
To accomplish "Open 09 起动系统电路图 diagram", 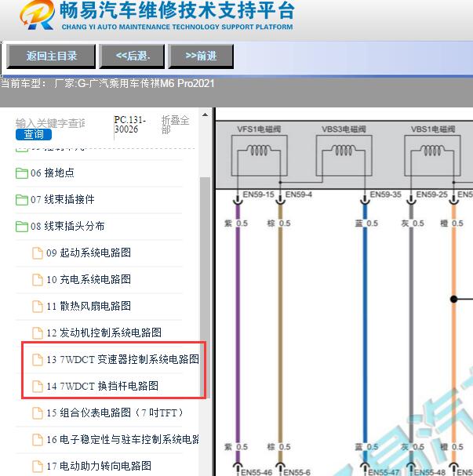I will coord(89,253).
